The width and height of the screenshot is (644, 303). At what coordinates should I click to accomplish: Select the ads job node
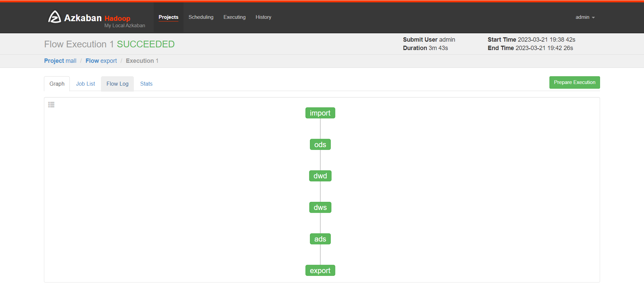(320, 239)
